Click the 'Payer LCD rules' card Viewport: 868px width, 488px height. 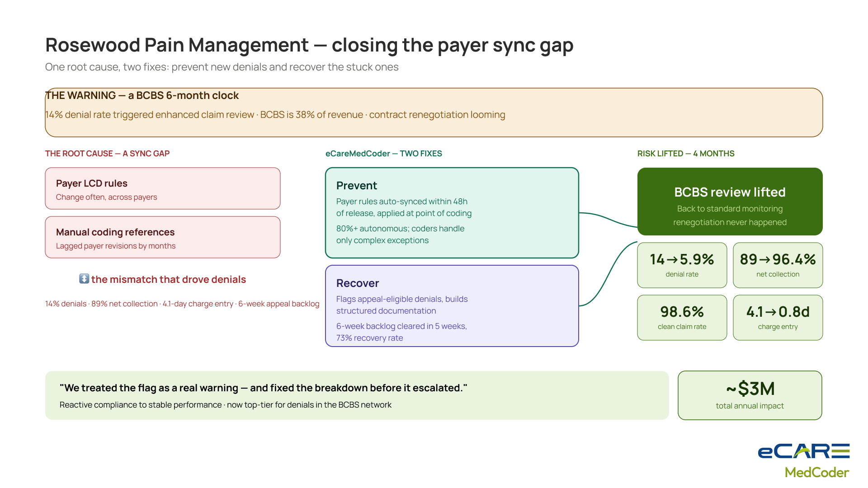point(163,188)
